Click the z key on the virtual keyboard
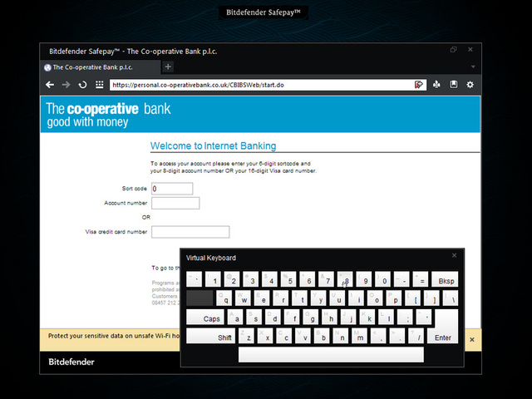The width and height of the screenshot is (532, 399). 246,336
